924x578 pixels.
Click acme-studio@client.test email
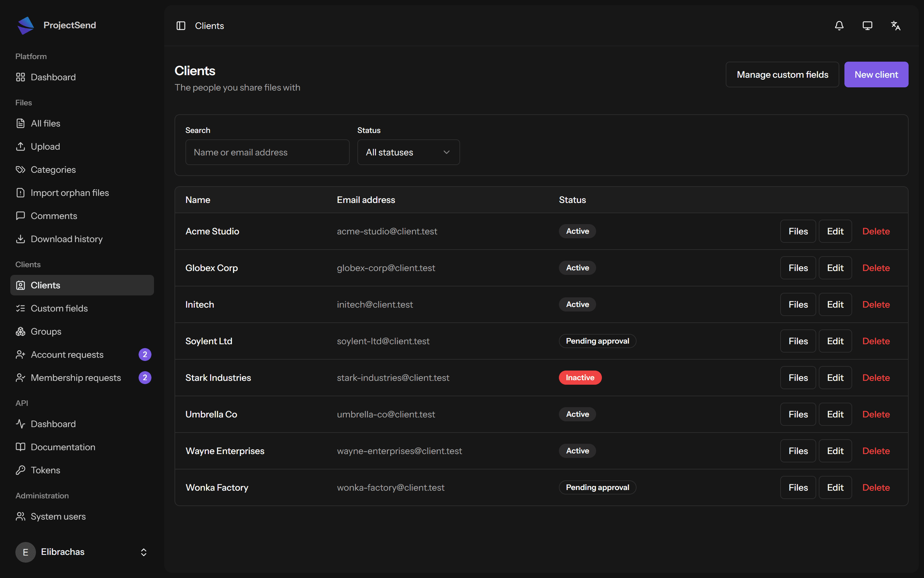387,231
